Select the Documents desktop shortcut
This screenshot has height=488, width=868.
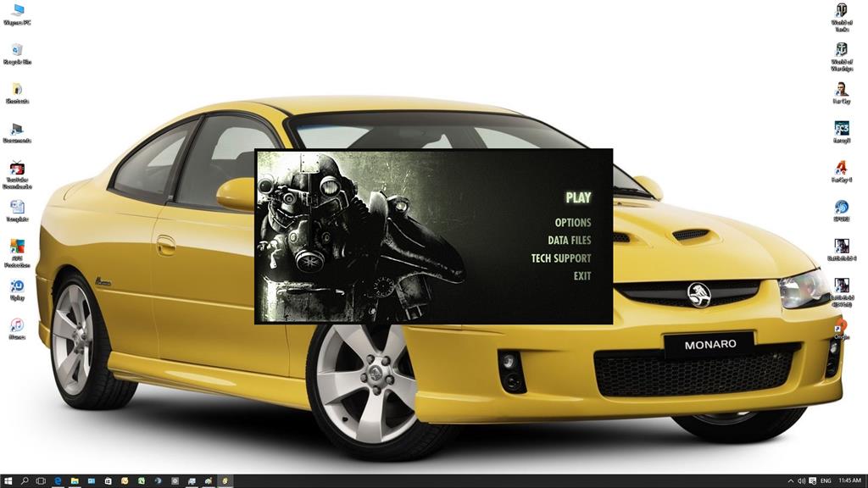tap(17, 133)
